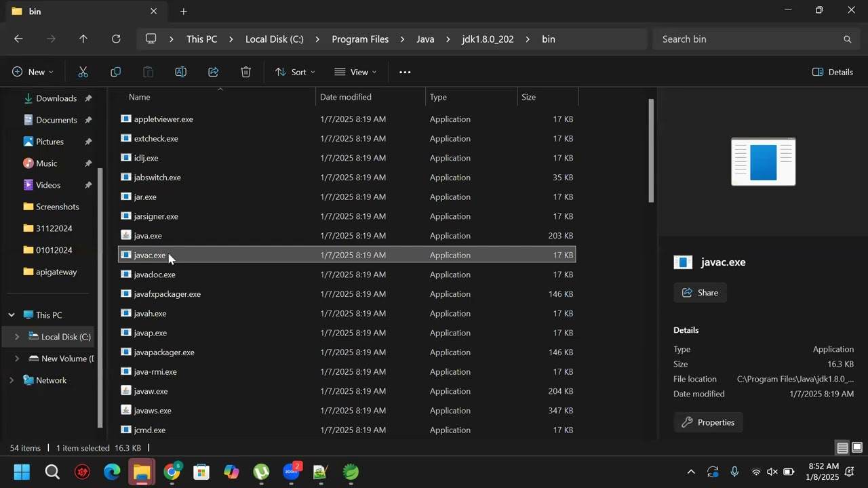Click the PC monitor icon in address bar
The image size is (868, 488).
pos(151,39)
